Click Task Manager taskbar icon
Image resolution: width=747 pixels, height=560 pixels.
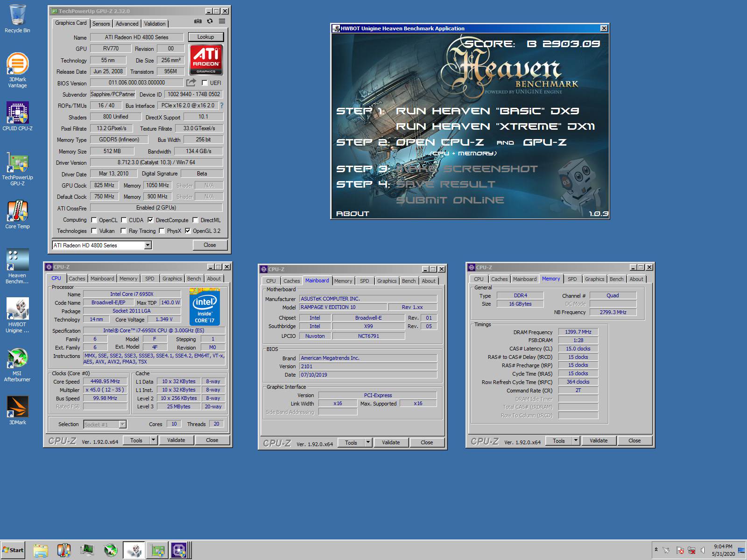[87, 551]
